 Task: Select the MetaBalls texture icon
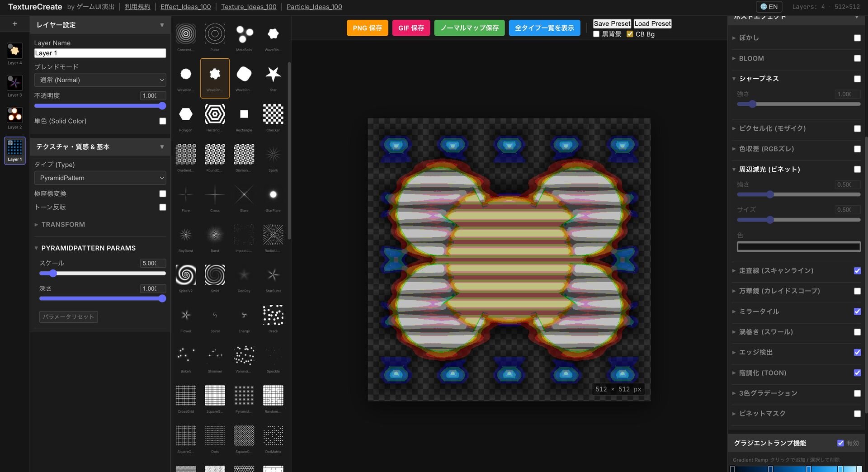point(244,34)
